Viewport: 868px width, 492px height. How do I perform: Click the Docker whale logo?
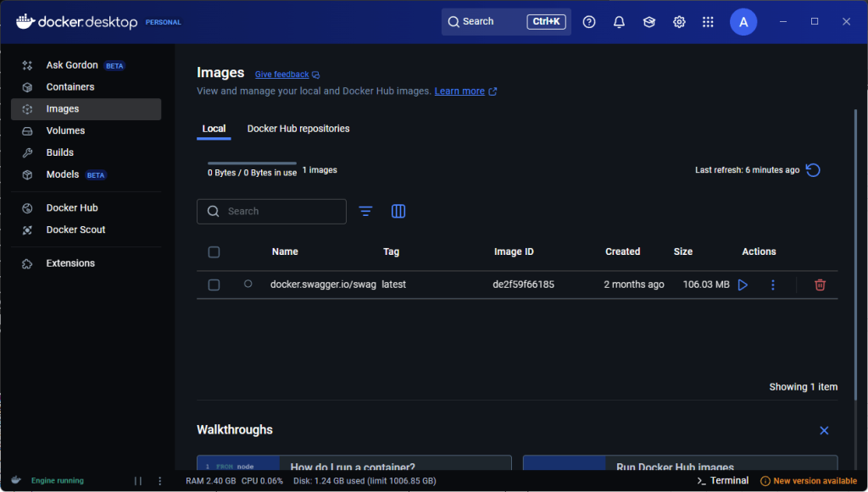pos(25,21)
